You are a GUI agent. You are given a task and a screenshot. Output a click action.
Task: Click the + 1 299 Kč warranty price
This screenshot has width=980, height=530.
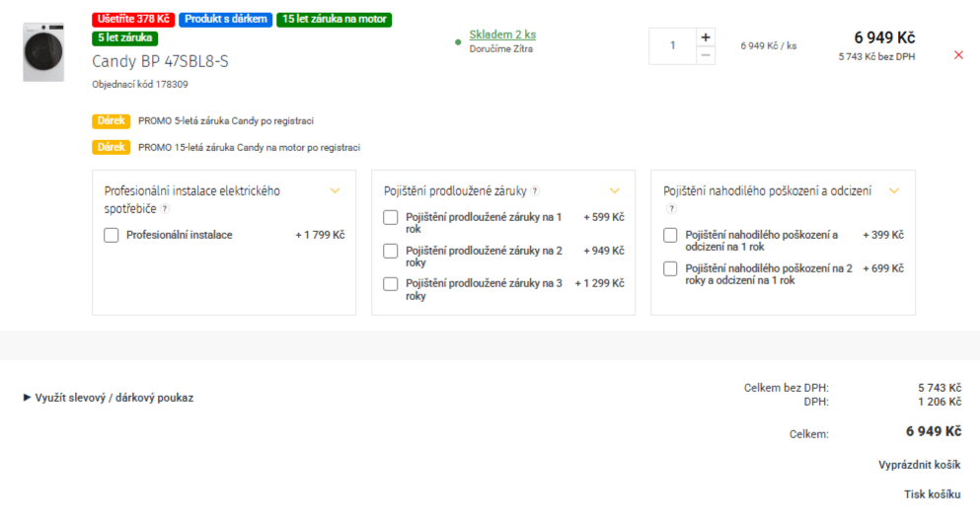(x=599, y=283)
